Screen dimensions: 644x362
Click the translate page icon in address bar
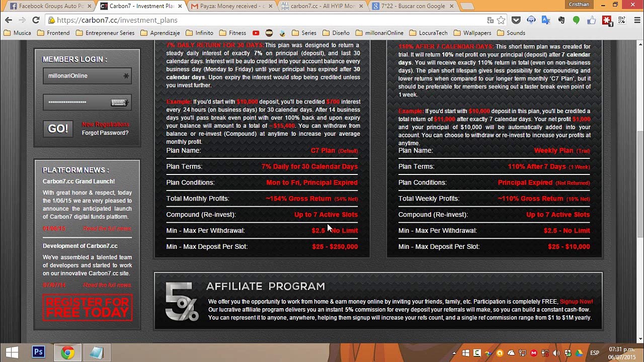click(490, 20)
